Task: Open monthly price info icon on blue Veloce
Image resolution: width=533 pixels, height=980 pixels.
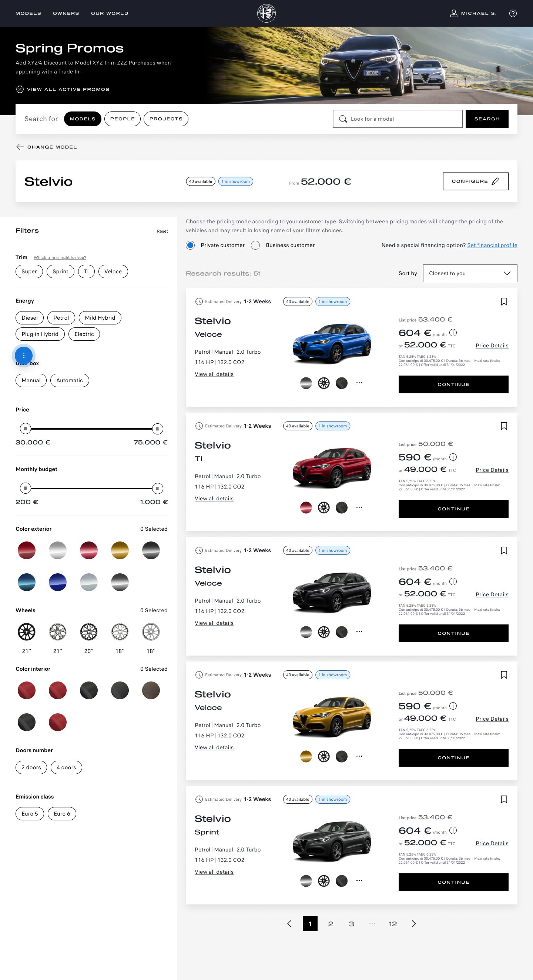Action: click(x=453, y=333)
